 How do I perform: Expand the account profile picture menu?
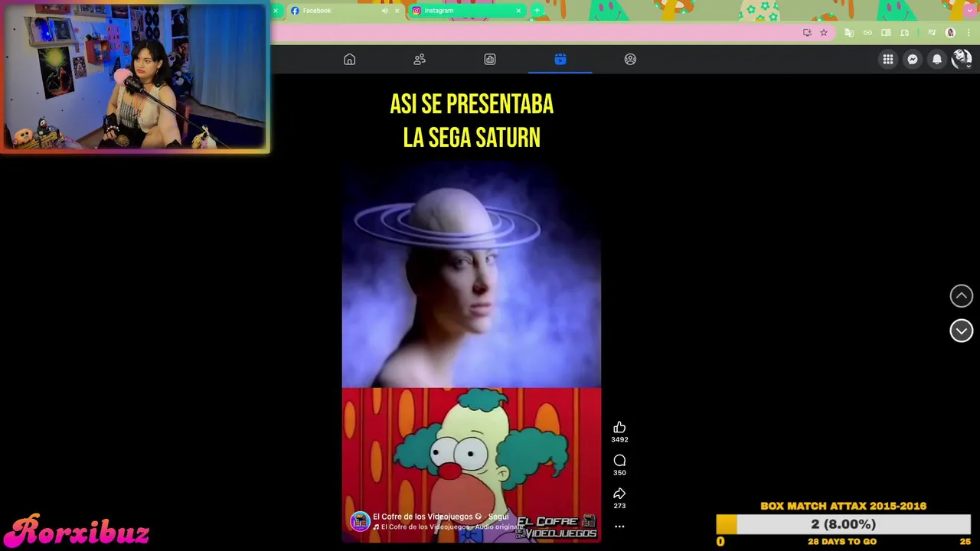click(962, 59)
